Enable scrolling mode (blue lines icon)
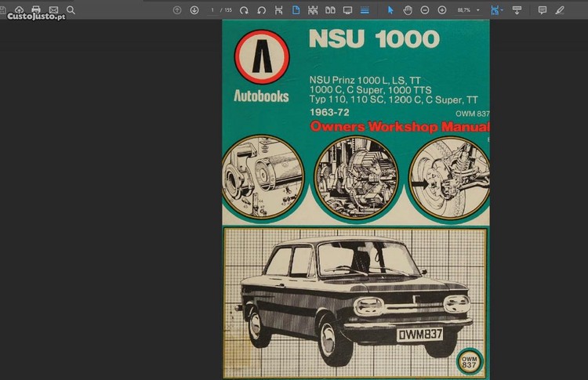This screenshot has width=588, height=380. (365, 10)
